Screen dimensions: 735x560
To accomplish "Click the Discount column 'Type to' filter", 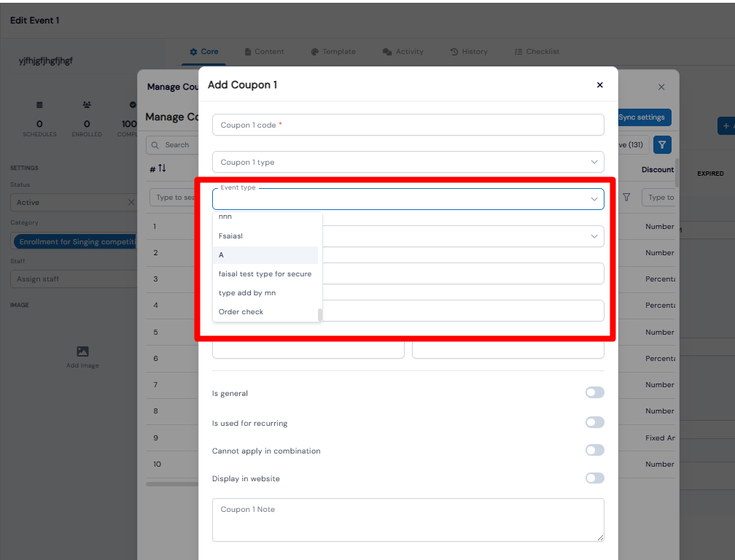I will pos(658,198).
